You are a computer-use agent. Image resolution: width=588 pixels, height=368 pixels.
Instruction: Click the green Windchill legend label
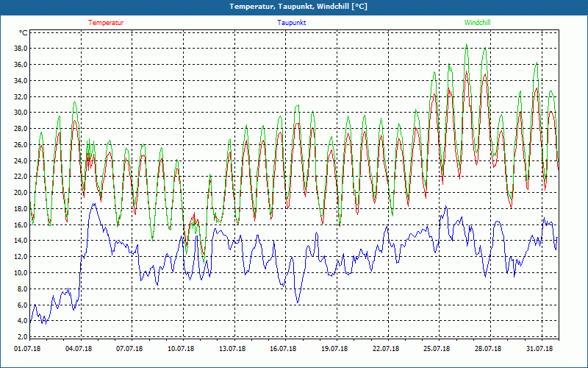pos(477,23)
